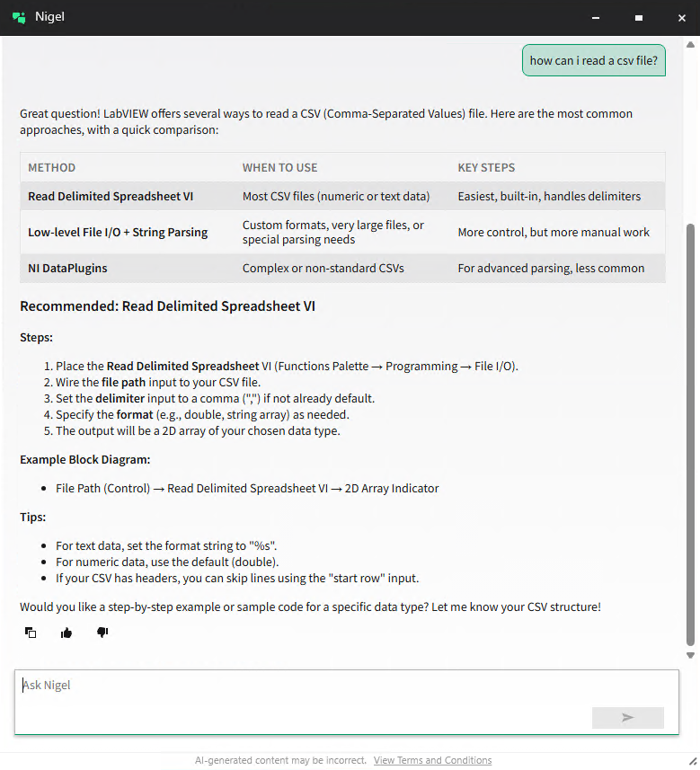Click tip 'For numeric data, use the default'

[x=167, y=562]
